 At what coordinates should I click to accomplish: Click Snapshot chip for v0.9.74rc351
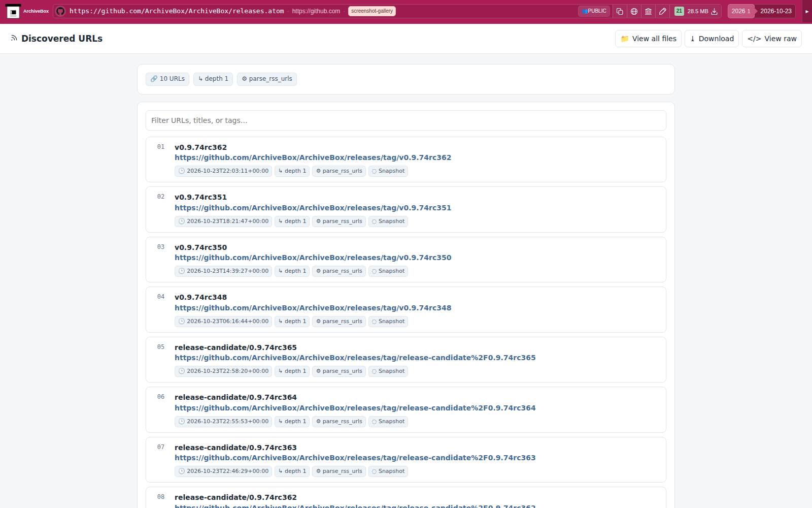(388, 221)
